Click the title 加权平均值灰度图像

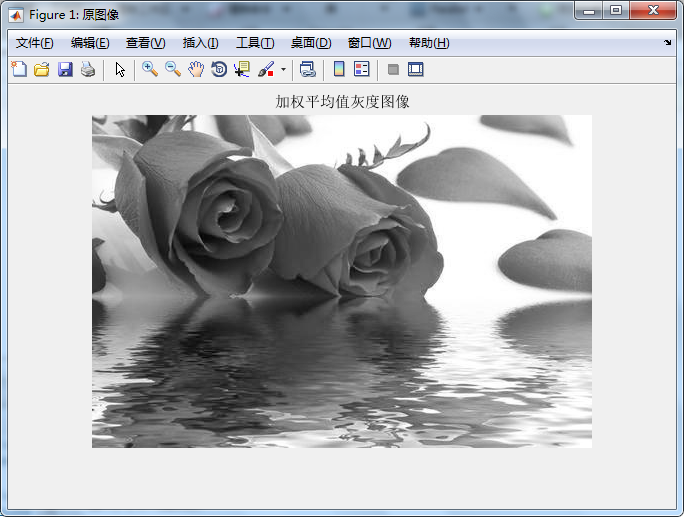click(342, 102)
